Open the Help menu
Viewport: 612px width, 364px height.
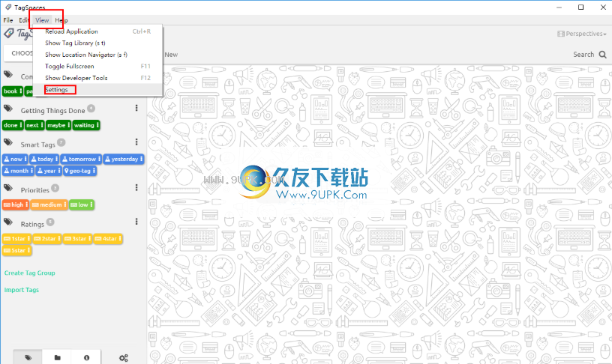[61, 20]
